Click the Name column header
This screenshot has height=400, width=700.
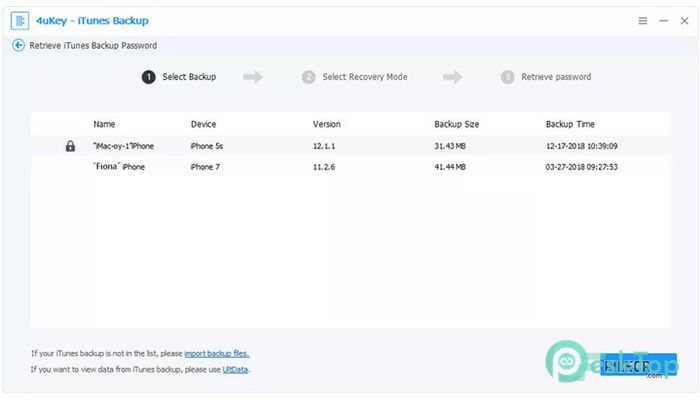pyautogui.click(x=104, y=124)
